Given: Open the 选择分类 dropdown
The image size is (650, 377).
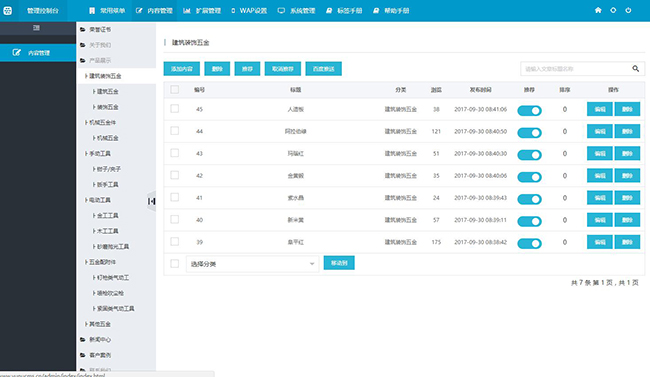Looking at the screenshot, I should click(252, 264).
